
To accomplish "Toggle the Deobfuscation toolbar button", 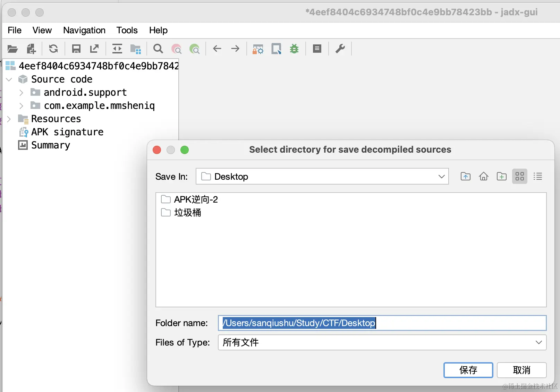I will coord(258,49).
